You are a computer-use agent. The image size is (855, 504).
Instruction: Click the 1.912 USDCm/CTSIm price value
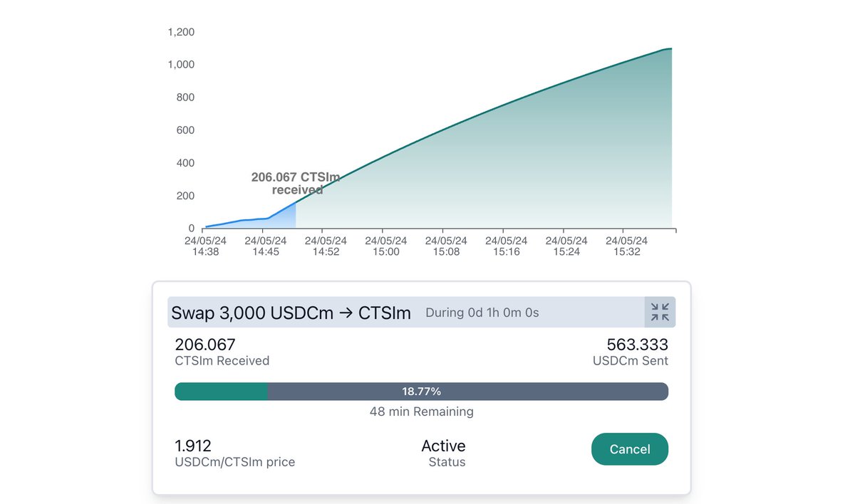193,446
